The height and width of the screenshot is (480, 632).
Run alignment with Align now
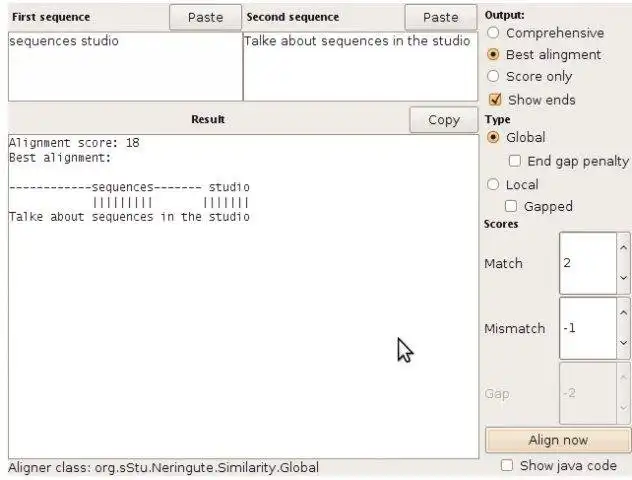pos(558,440)
